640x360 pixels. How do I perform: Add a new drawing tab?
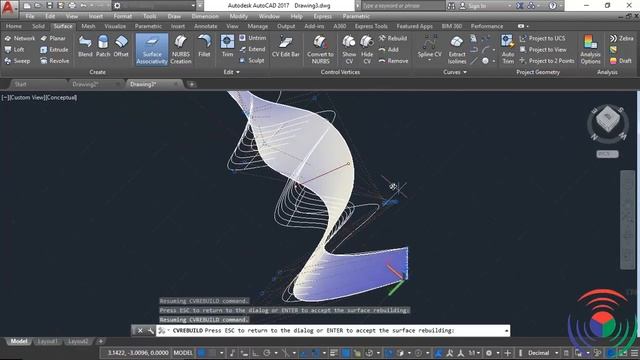[191, 84]
